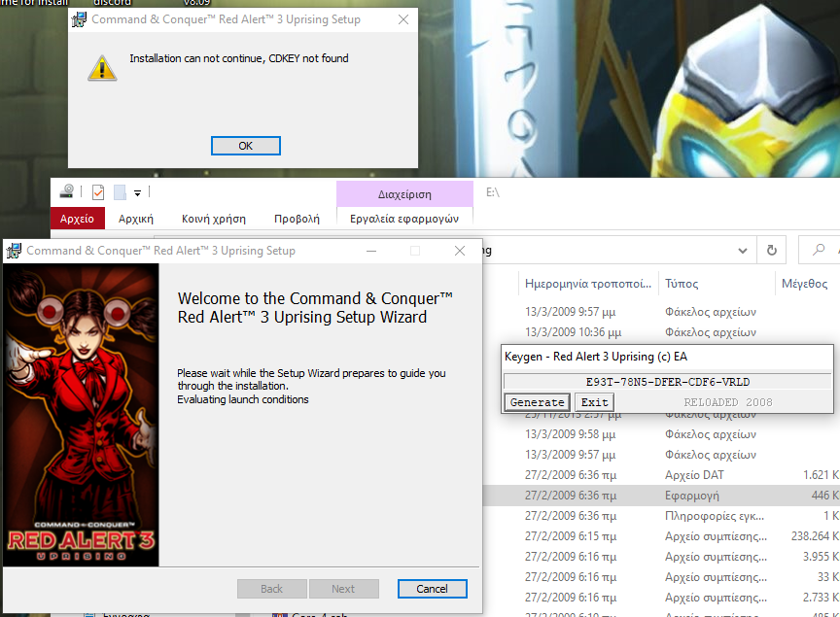Refresh the Explorer address bar location
The height and width of the screenshot is (617, 840).
pyautogui.click(x=771, y=250)
